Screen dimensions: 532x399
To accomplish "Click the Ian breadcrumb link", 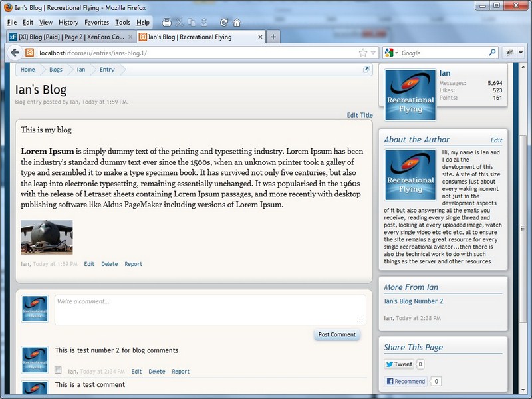I will point(80,70).
